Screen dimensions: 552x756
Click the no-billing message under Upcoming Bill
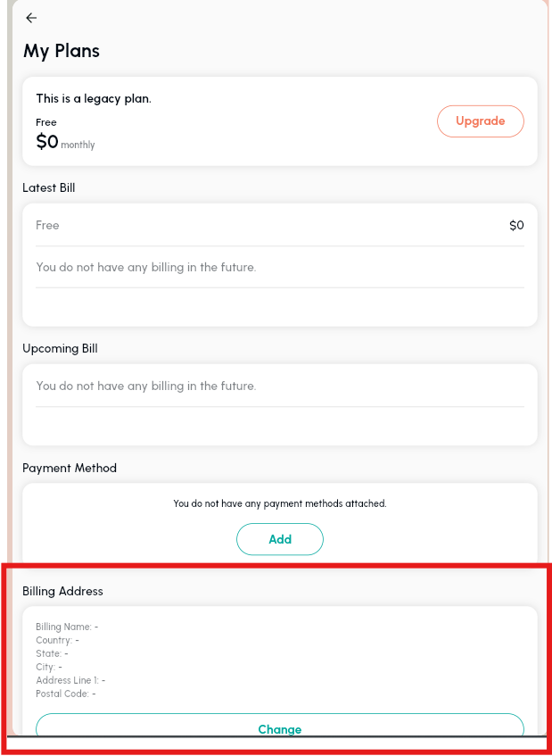(145, 386)
